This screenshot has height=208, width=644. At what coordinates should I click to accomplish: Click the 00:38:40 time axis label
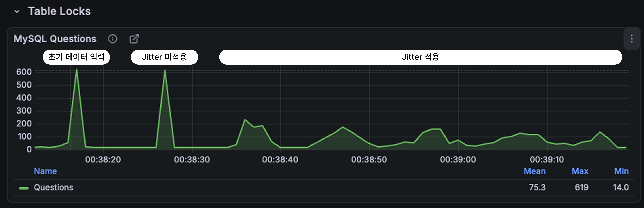pyautogui.click(x=280, y=159)
